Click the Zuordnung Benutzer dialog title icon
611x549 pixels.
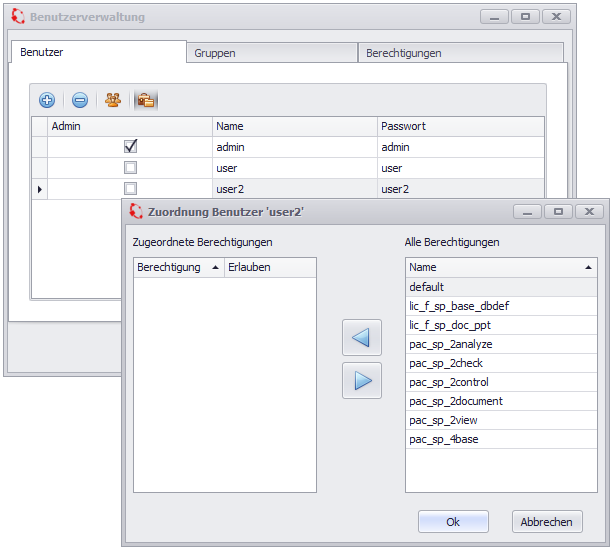pos(135,212)
